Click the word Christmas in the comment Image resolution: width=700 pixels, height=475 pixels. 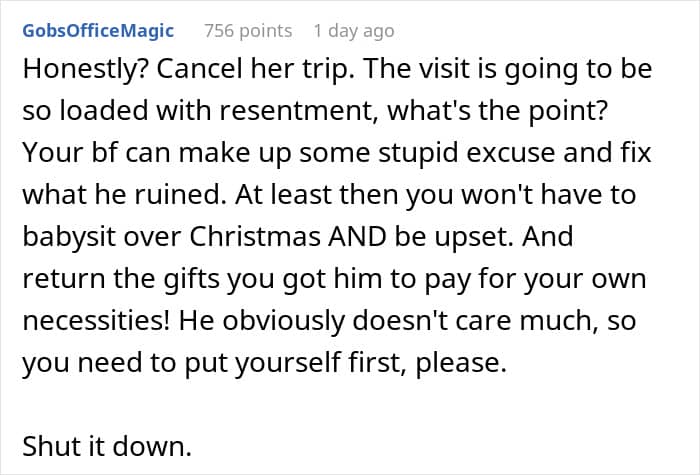255,236
